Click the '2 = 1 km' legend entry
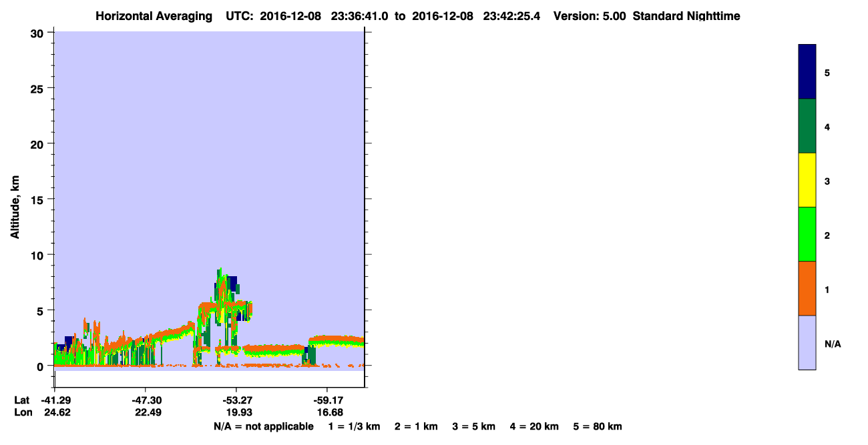868x445 pixels. click(x=416, y=426)
